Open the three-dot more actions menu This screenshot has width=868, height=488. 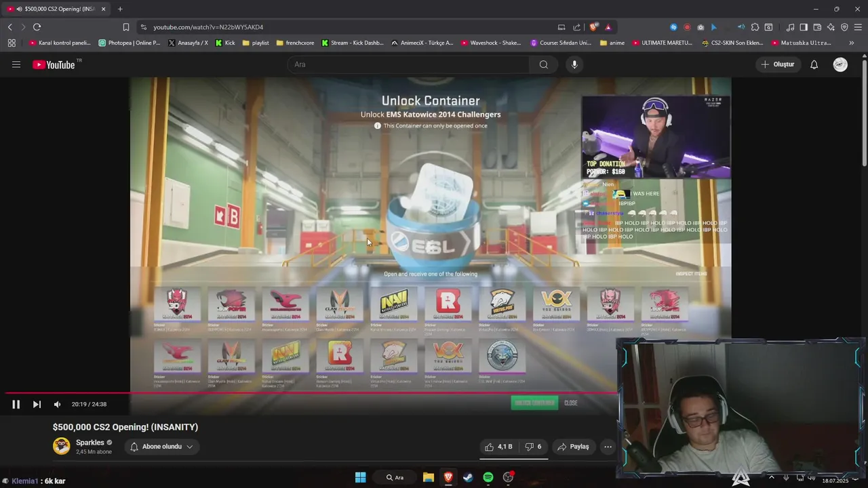click(x=608, y=447)
